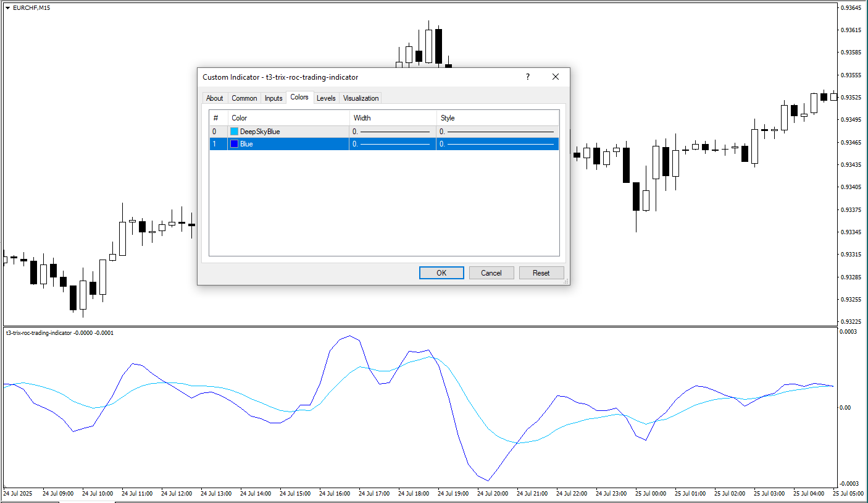Open width selector for DeepSkyBlue line

point(391,132)
